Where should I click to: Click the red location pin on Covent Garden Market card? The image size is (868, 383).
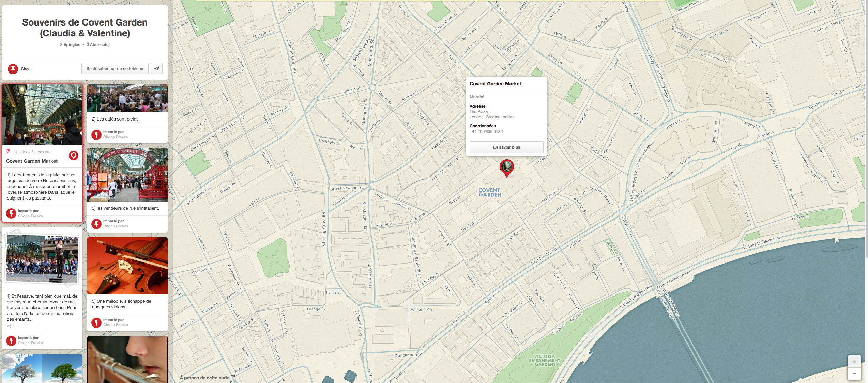(x=74, y=156)
